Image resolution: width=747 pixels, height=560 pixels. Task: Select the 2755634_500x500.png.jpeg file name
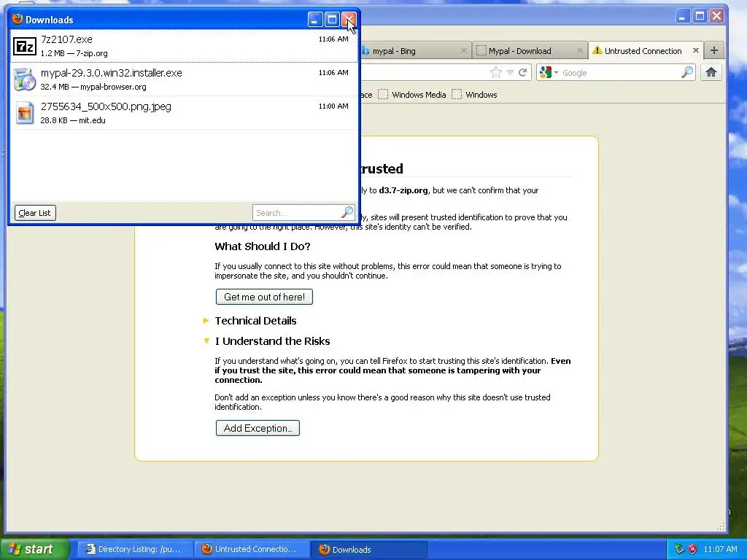[x=106, y=106]
